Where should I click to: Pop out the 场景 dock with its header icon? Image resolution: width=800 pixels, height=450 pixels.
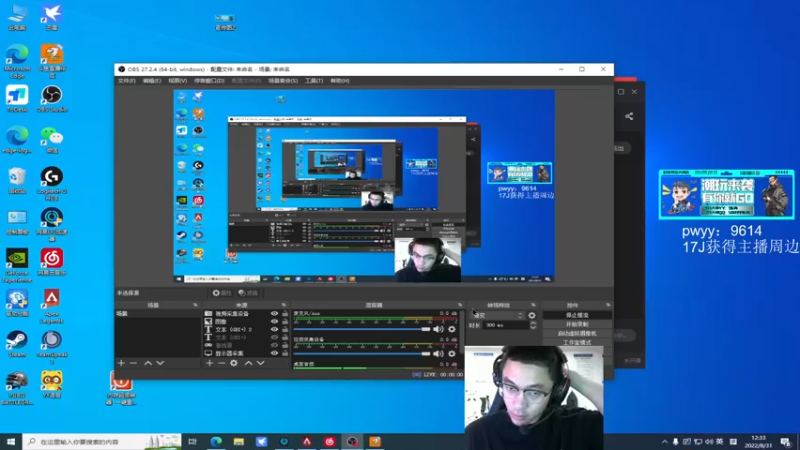pos(195,305)
